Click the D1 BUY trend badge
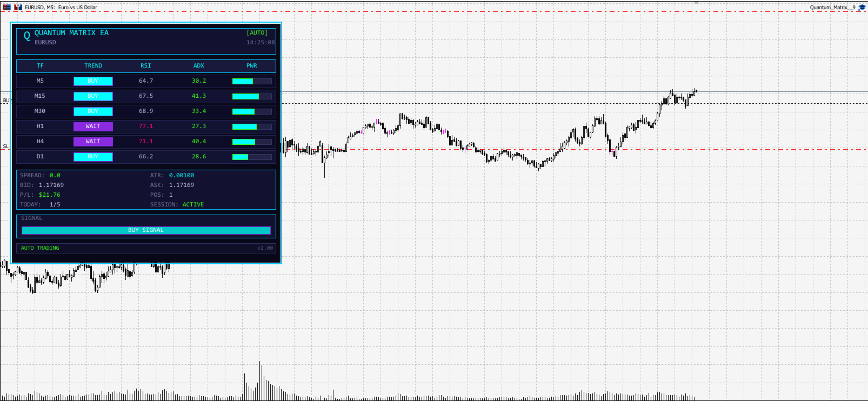The width and height of the screenshot is (868, 401). (x=93, y=157)
